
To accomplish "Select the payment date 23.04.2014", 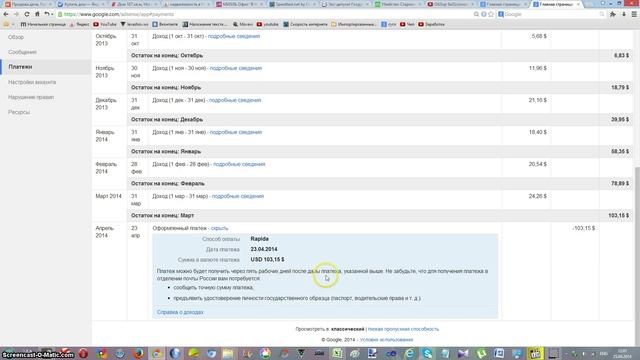I will coord(264,249).
